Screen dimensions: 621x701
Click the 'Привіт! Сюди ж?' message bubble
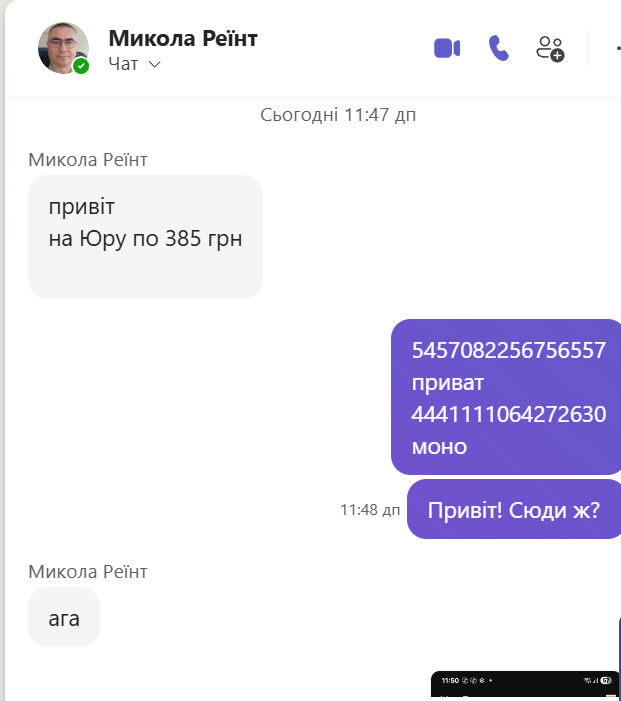[514, 509]
